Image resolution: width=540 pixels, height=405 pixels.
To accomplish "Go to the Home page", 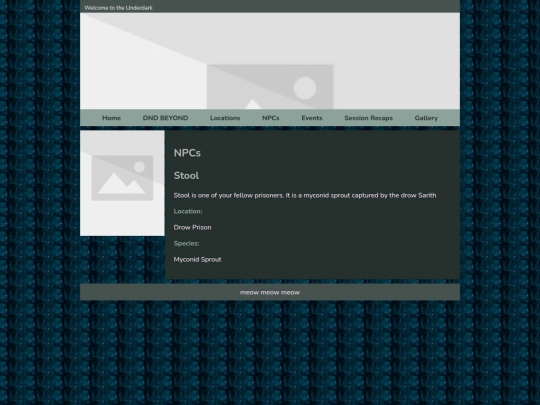I will point(111,118).
